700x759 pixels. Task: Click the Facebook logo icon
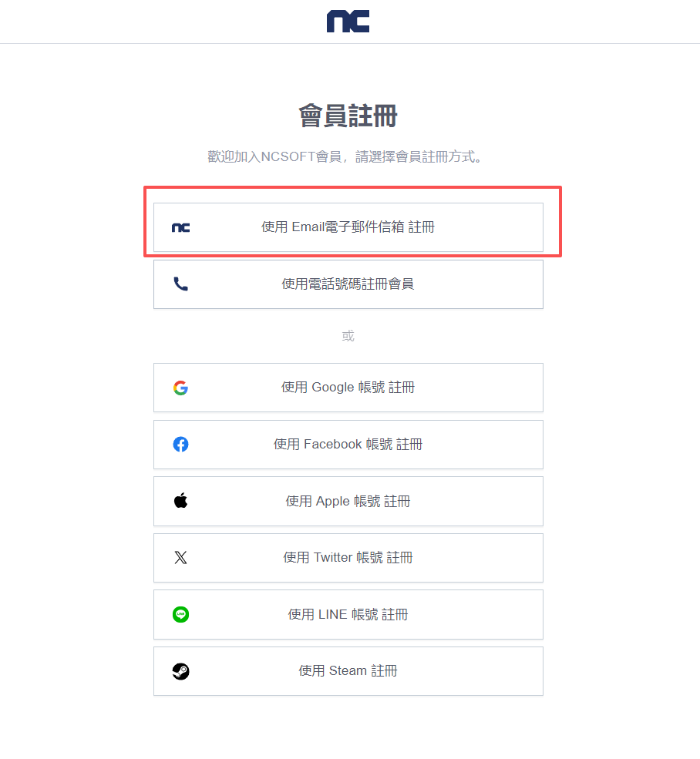point(180,445)
